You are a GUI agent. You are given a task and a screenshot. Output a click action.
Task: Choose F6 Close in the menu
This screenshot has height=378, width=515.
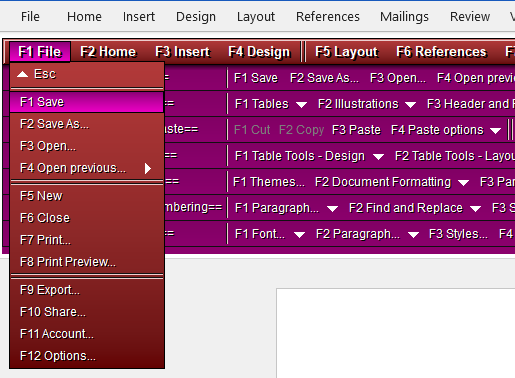[x=87, y=218]
